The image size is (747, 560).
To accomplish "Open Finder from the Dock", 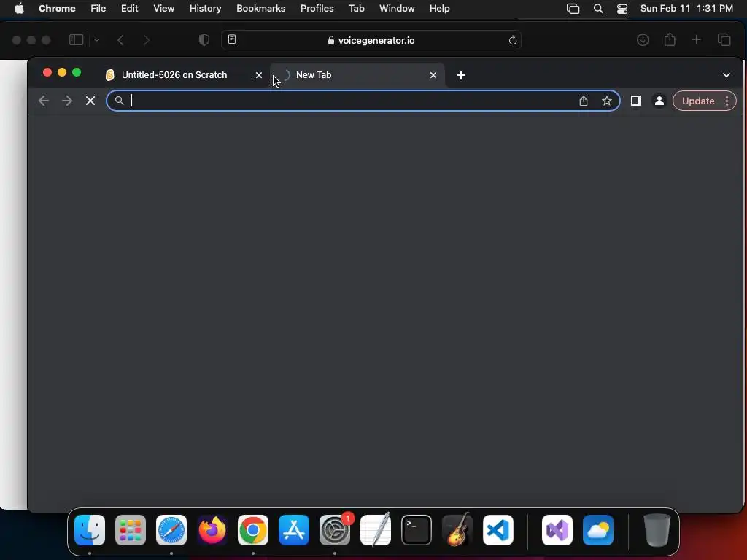I will [x=90, y=530].
